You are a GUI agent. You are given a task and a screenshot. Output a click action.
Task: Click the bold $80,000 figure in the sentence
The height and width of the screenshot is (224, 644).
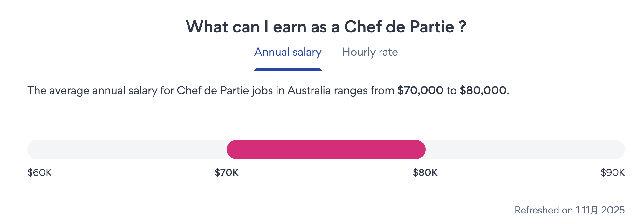coord(483,91)
